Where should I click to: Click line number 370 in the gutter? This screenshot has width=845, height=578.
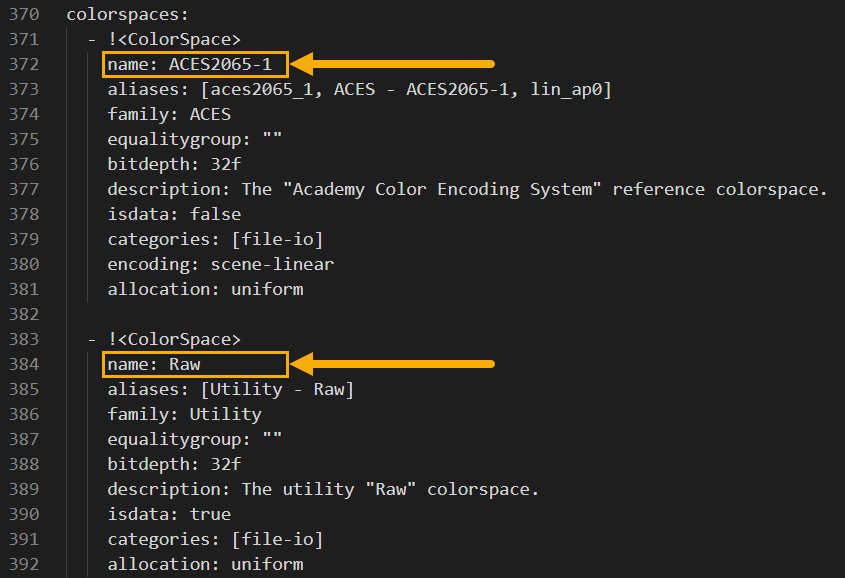[x=24, y=15]
